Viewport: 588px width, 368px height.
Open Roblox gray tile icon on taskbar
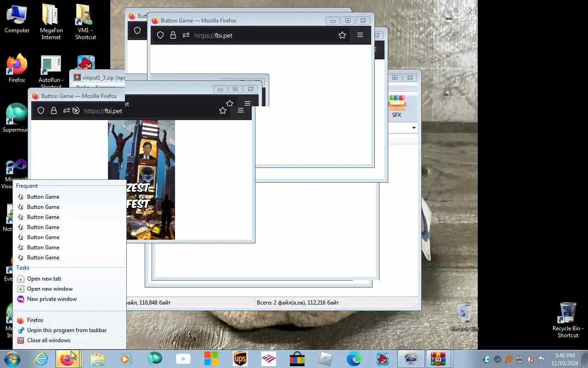pos(326,359)
